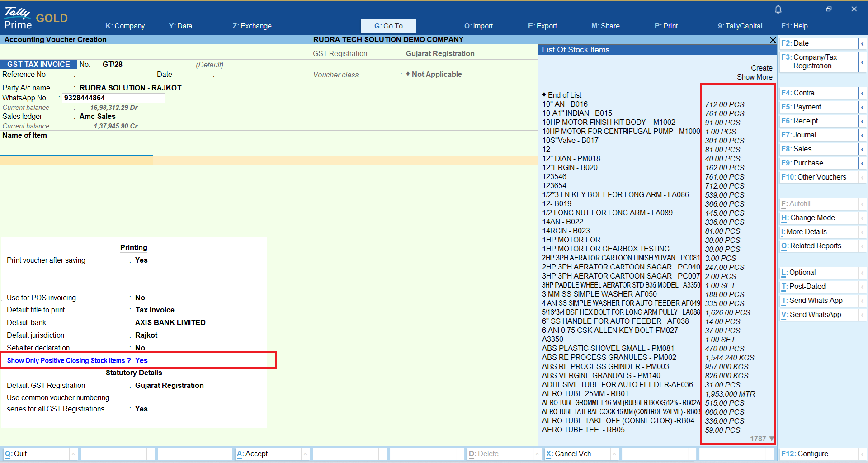
Task: Expand the chevron next to F5 Payment
Action: pos(862,107)
